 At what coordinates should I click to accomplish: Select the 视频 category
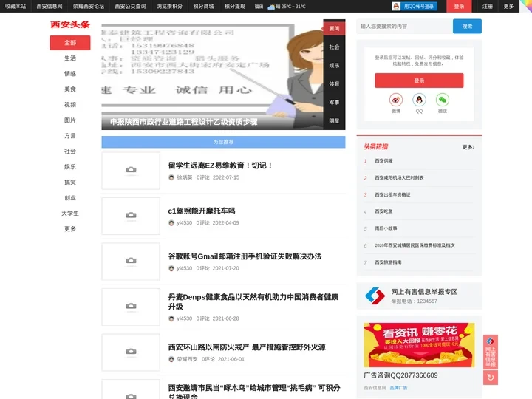pos(70,105)
